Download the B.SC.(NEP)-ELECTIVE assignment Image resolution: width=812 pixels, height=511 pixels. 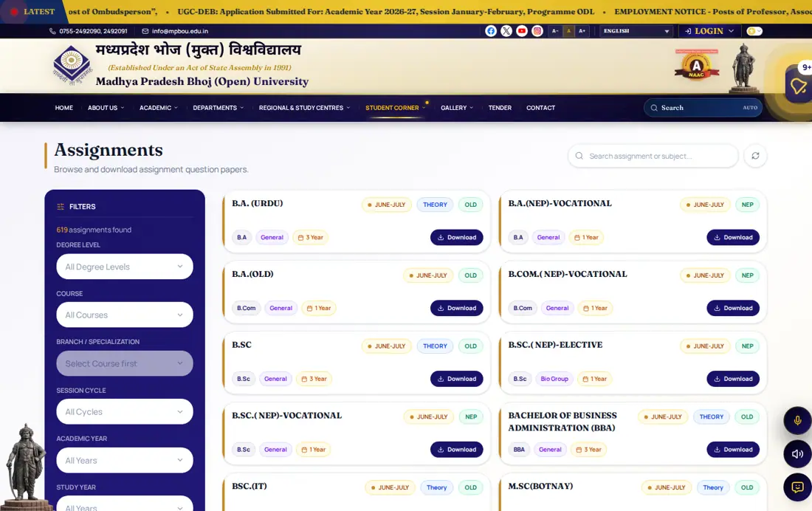(x=733, y=379)
